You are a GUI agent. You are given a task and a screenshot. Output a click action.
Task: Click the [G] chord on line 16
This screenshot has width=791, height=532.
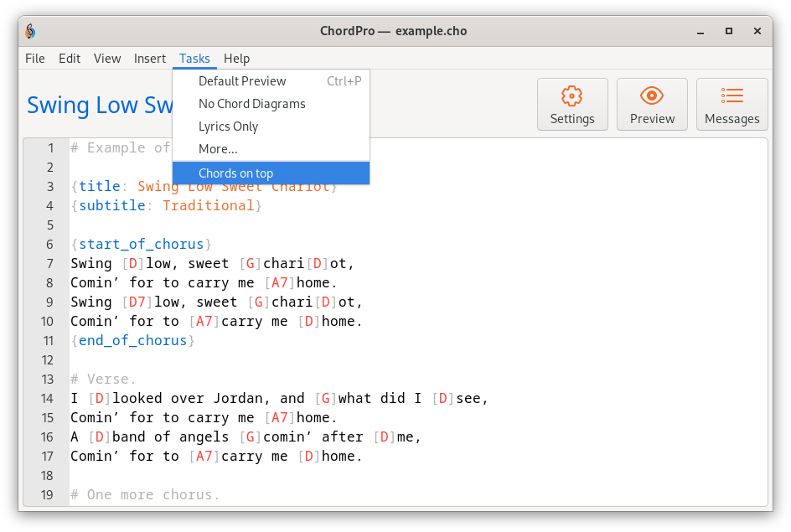click(x=251, y=436)
